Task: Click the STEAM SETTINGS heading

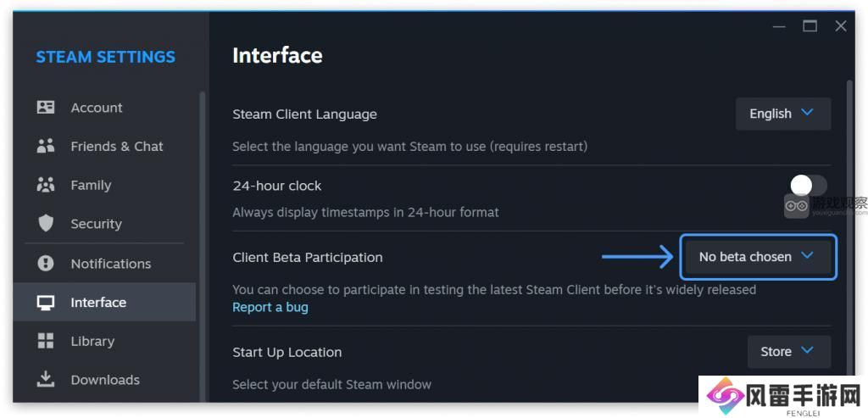Action: tap(106, 57)
